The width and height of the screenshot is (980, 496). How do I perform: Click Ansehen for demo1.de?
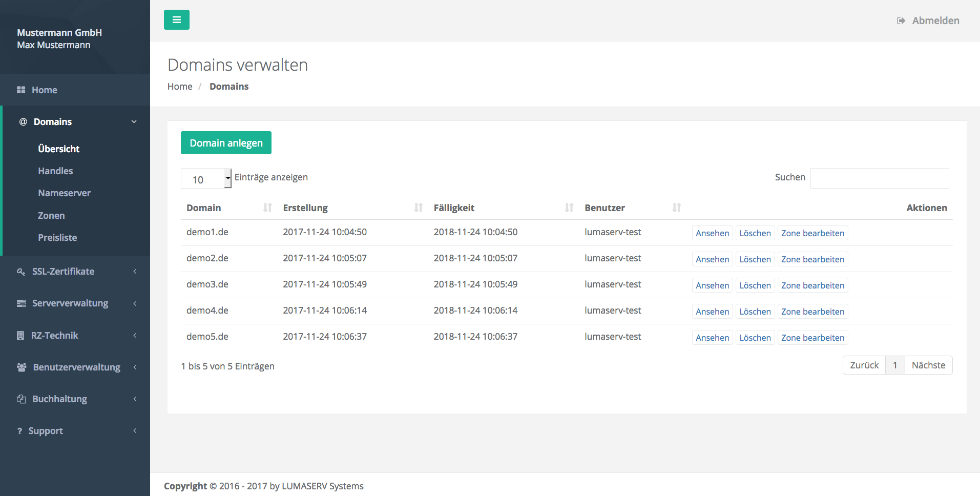click(712, 233)
